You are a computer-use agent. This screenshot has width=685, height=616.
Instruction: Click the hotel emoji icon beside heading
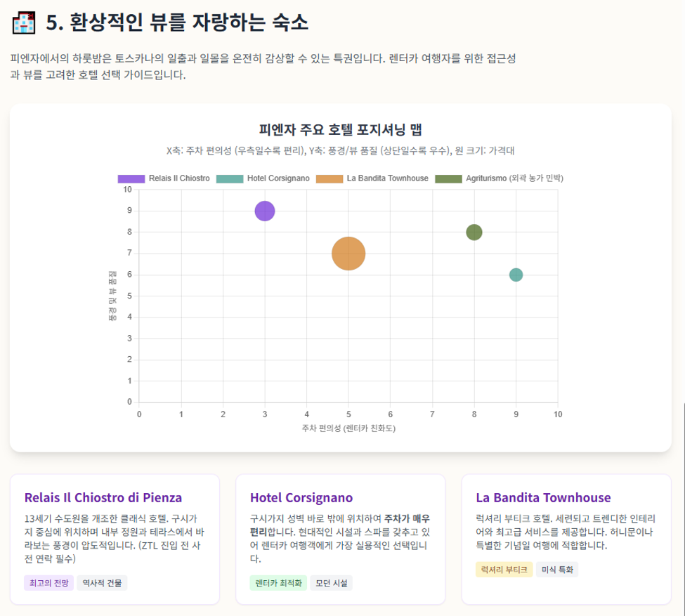coord(24,22)
